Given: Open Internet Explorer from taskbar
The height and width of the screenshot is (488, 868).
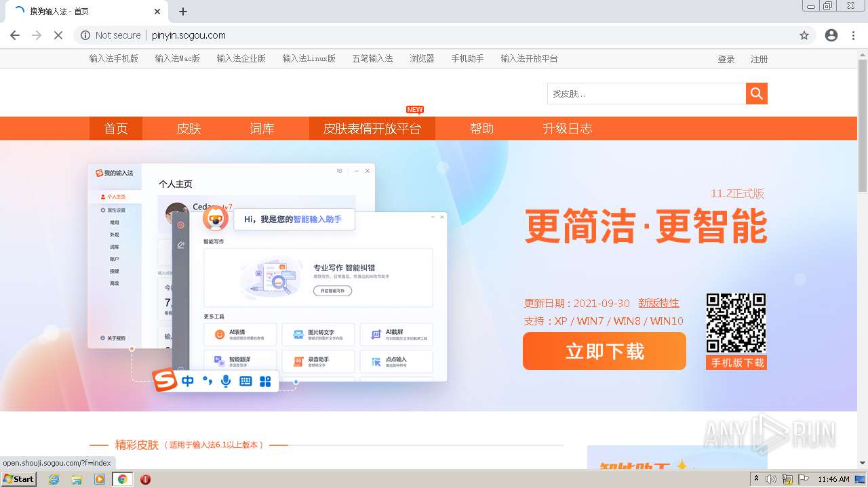Looking at the screenshot, I should (x=54, y=479).
